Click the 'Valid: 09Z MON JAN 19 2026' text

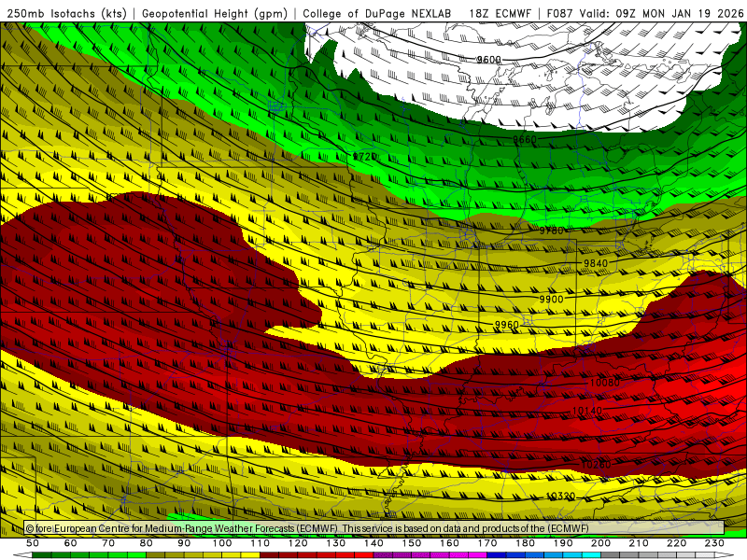pyautogui.click(x=661, y=13)
